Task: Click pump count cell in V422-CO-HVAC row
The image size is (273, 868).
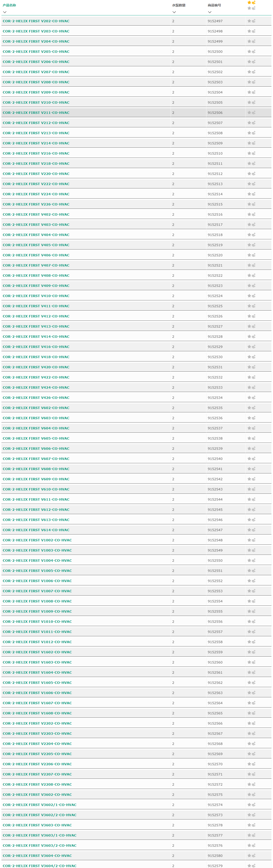Action: (x=188, y=377)
